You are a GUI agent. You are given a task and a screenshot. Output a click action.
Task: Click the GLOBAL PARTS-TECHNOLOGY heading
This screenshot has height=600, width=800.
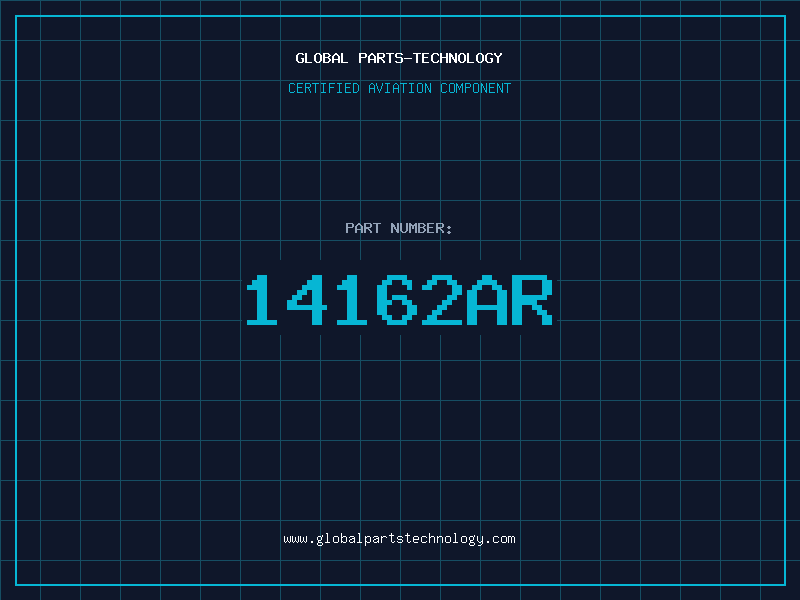[x=399, y=58]
